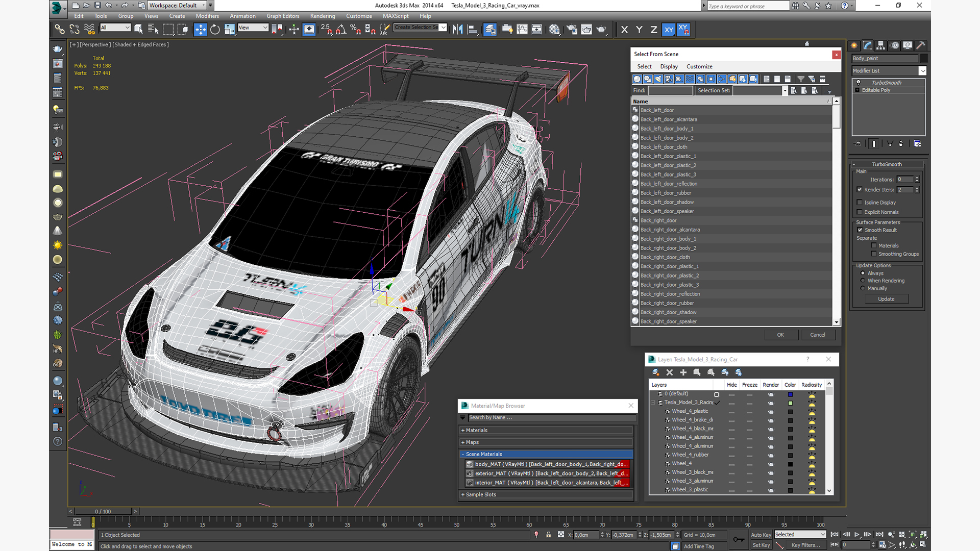Toggle Display Lights filter in Select From Scene

point(658,79)
